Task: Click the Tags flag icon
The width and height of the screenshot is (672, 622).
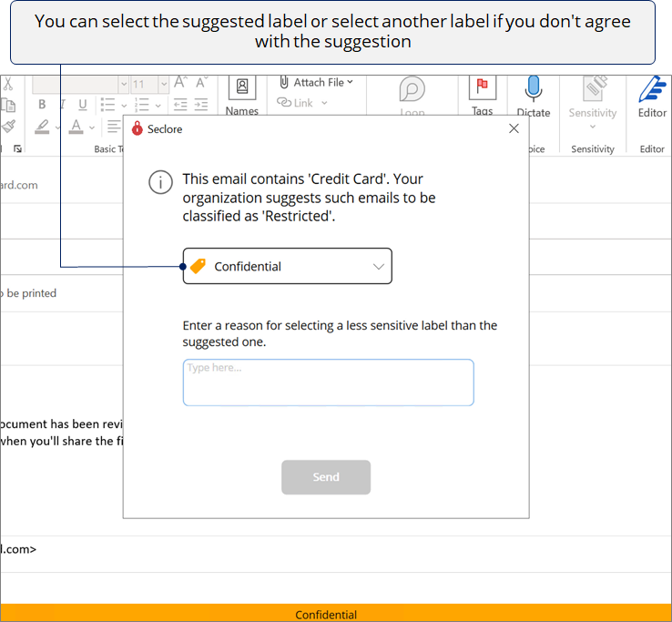Action: click(x=482, y=88)
